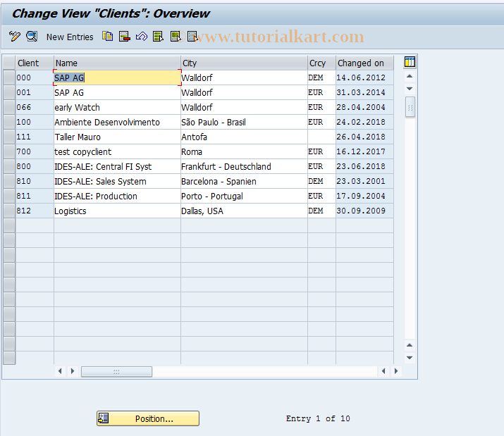Click the vertical scrollbar thumb
The width and height of the screenshot is (504, 436).
coord(410,107)
